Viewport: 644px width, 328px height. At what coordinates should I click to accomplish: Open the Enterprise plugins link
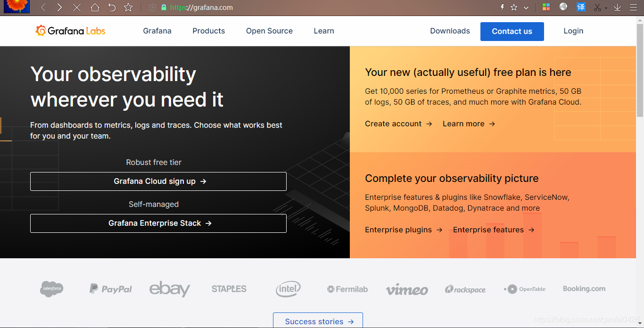click(404, 230)
